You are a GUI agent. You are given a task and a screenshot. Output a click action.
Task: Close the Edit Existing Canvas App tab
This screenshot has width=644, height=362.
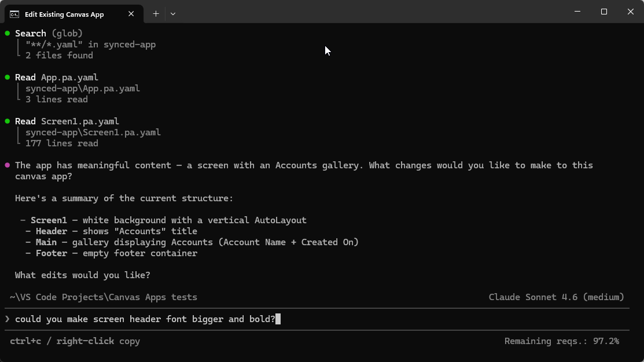[131, 14]
